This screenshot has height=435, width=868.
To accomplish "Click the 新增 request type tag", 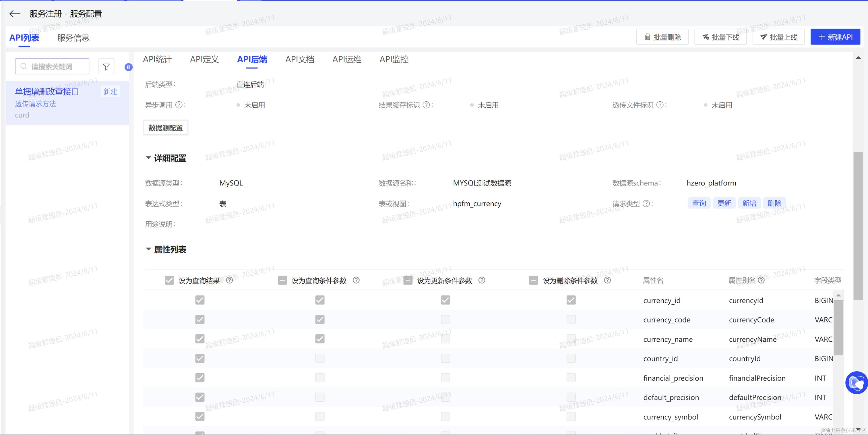I will pos(749,203).
